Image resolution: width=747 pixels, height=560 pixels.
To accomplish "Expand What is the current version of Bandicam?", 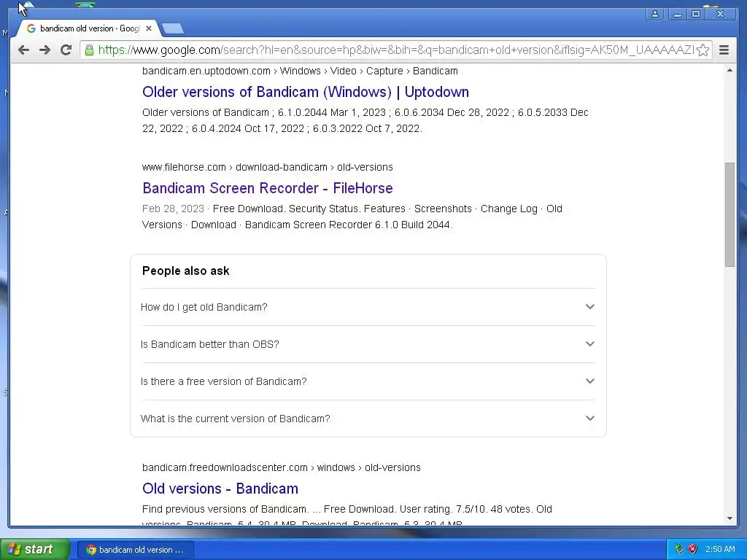I will point(368,419).
